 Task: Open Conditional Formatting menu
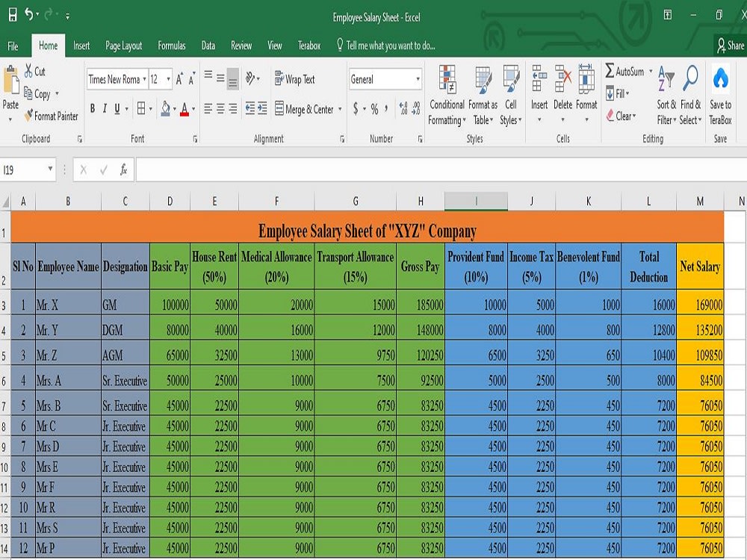coord(447,96)
